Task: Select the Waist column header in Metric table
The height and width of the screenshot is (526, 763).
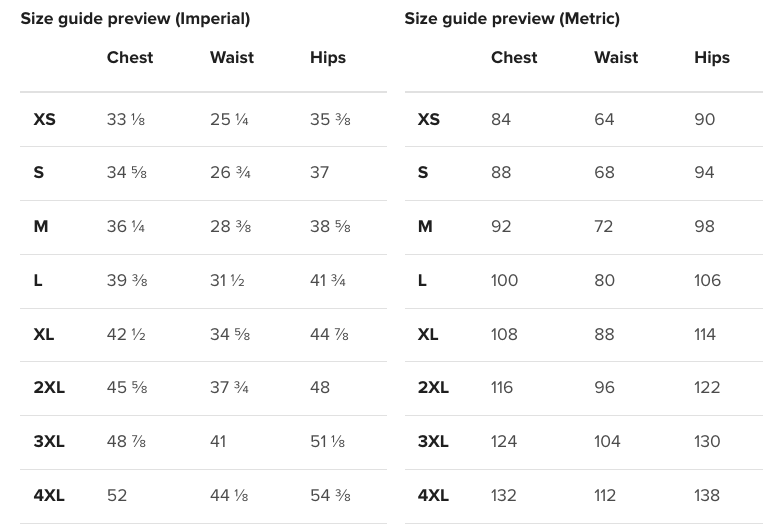Action: (616, 57)
